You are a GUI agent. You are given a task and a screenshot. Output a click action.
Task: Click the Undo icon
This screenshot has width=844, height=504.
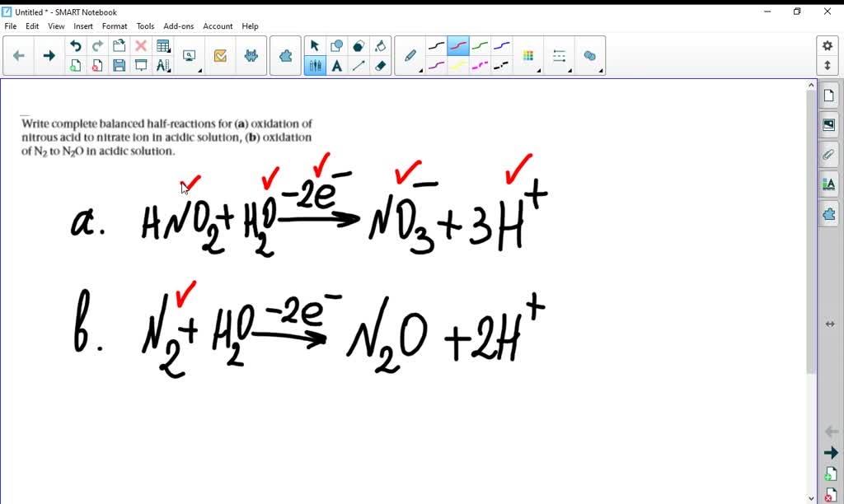point(76,45)
